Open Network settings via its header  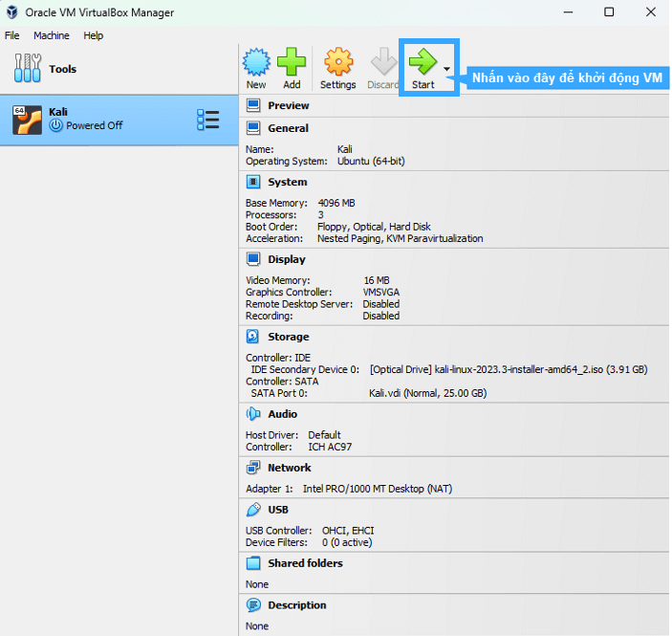tap(290, 468)
